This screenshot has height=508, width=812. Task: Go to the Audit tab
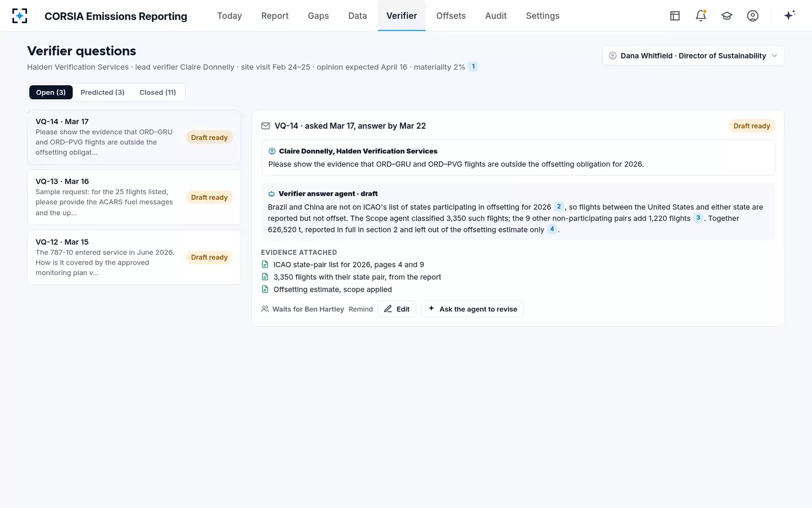[x=496, y=16]
